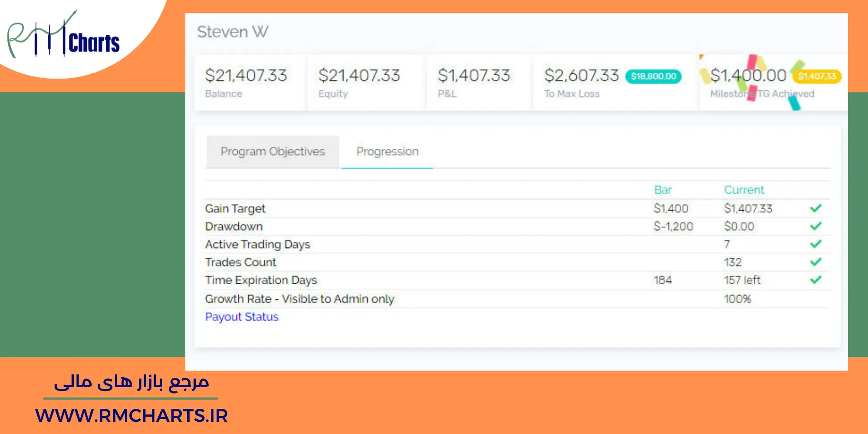Click the Active Trading Days checkmark
Image resolution: width=868 pixels, height=434 pixels.
tap(815, 244)
